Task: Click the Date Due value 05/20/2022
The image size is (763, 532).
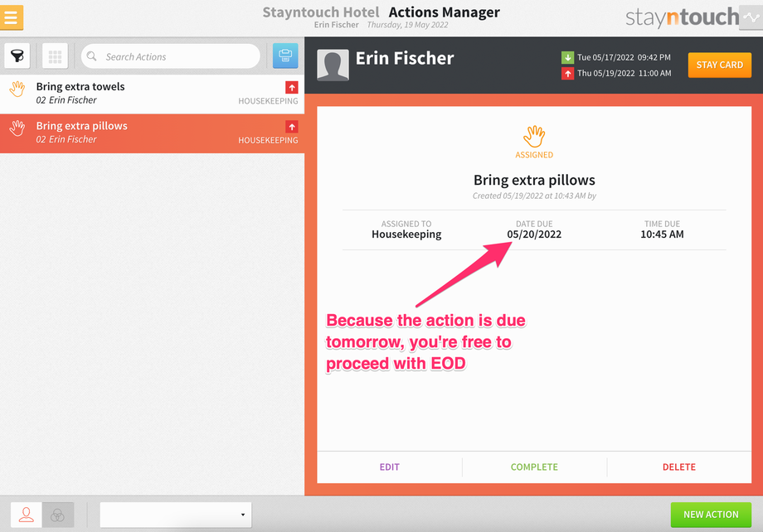Action: [534, 235]
